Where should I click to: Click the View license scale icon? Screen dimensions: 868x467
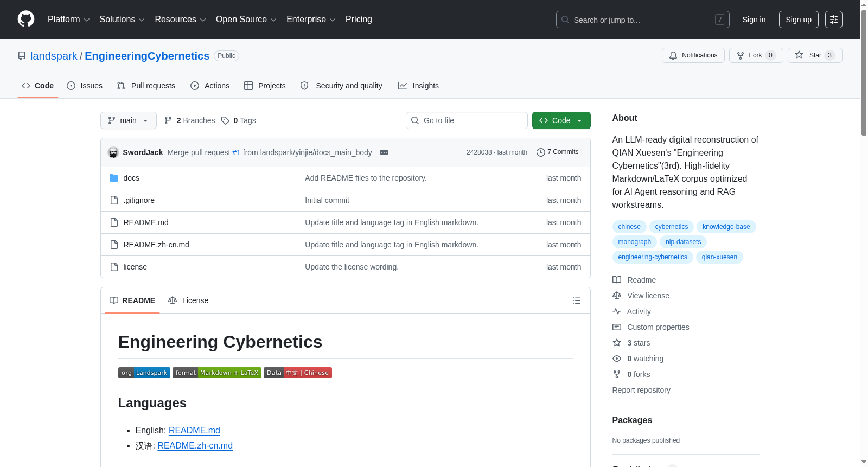pos(617,296)
